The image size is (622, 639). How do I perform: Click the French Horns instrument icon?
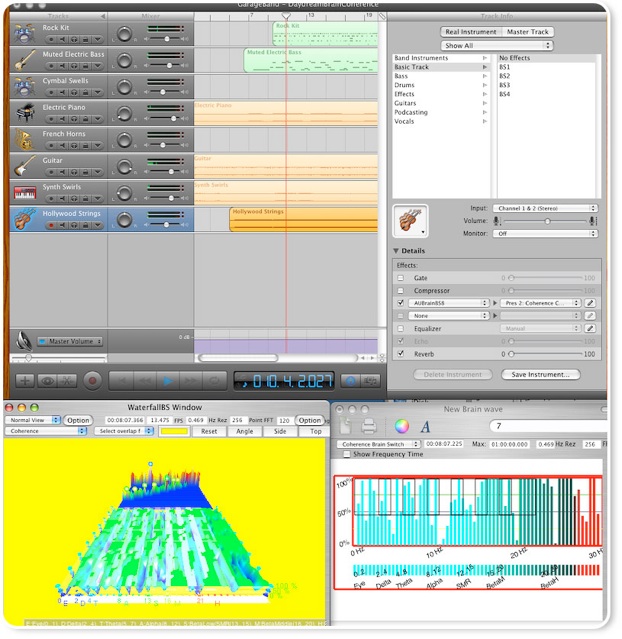24,139
